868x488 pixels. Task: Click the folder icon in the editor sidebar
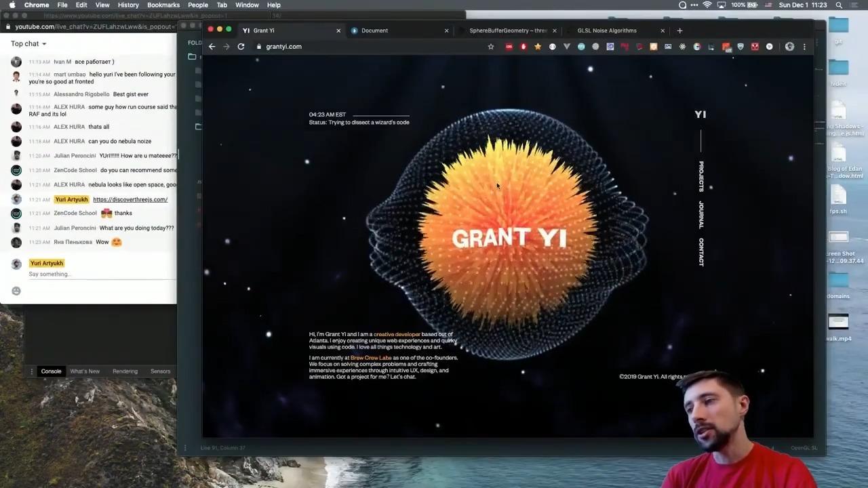point(192,56)
